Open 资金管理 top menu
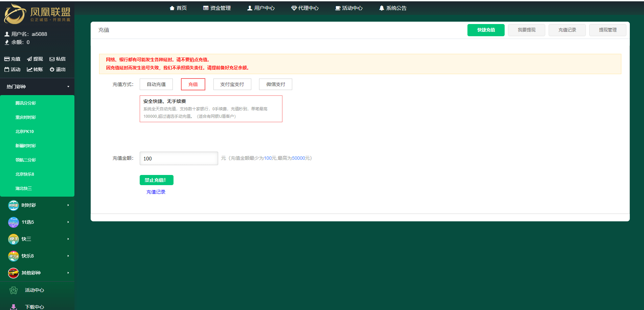This screenshot has width=644, height=310. [217, 8]
